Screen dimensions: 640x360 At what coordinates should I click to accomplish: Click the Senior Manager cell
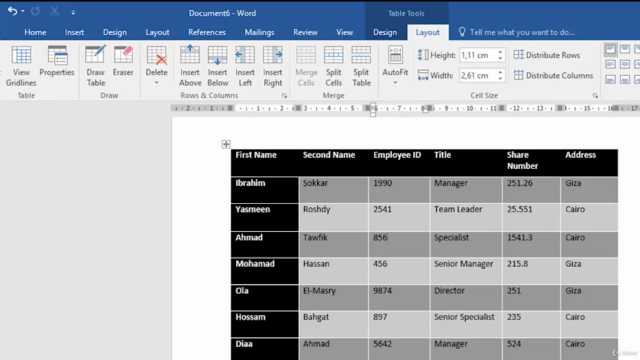tap(466, 271)
